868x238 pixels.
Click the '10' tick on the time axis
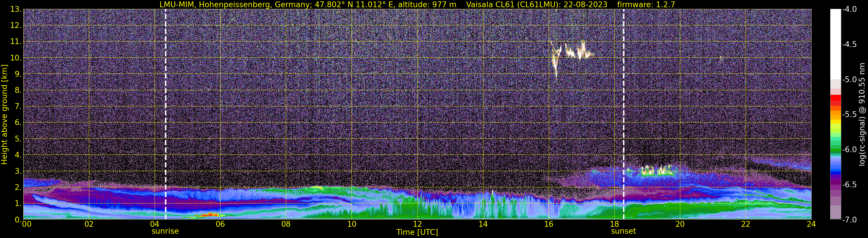(x=352, y=224)
